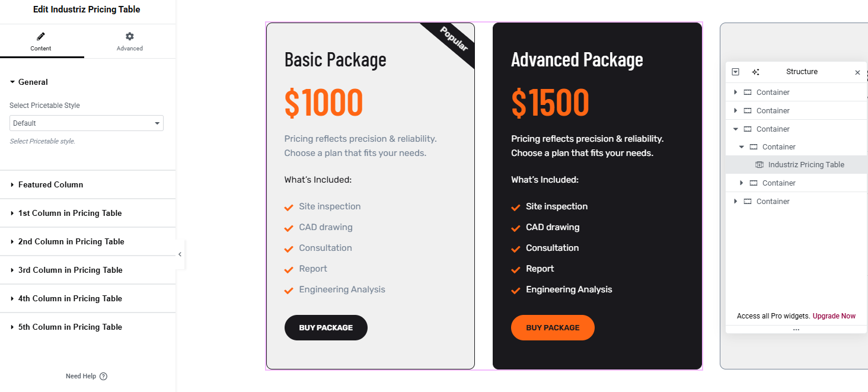Screen dimensions: 868x392
Task: Close the Structure panel
Action: (x=857, y=72)
